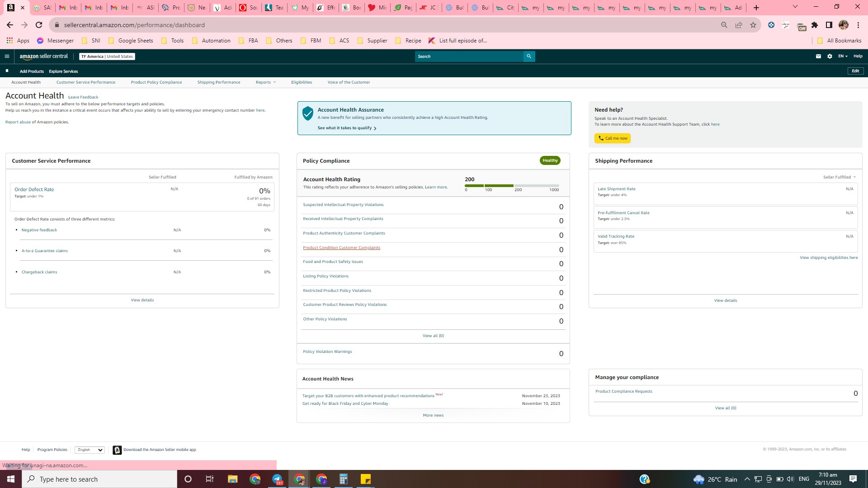Image resolution: width=868 pixels, height=488 pixels.
Task: Expand the Seller Fulfilled shipping dropdown
Action: pyautogui.click(x=840, y=177)
